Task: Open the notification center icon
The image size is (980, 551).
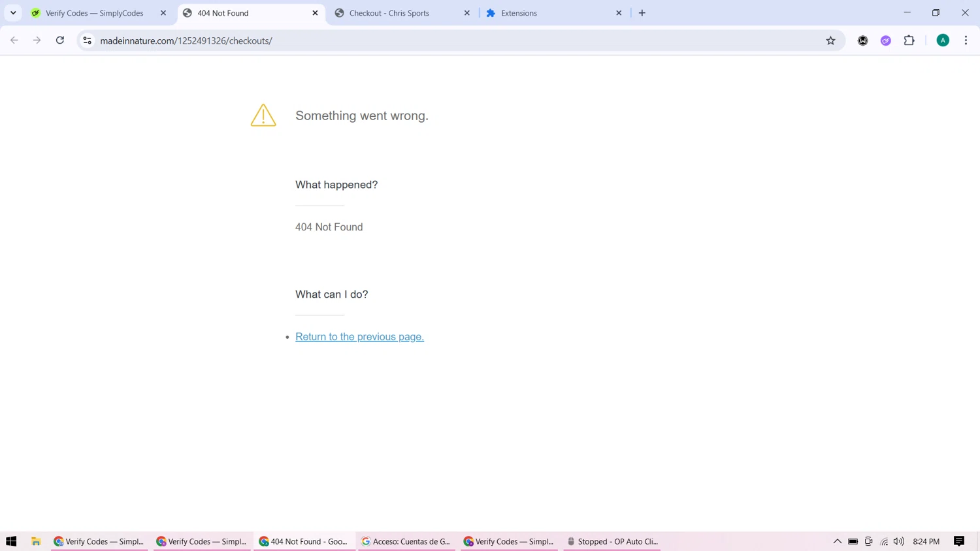Action: point(959,541)
